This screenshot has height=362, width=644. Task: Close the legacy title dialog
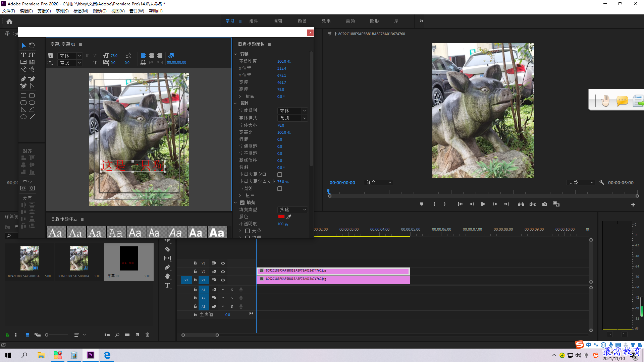310,33
